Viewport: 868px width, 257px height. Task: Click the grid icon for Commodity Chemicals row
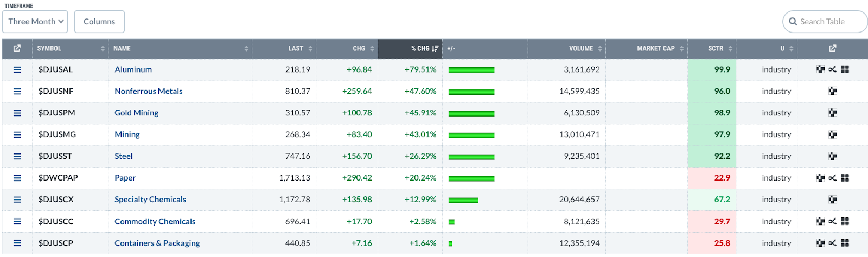click(x=845, y=221)
